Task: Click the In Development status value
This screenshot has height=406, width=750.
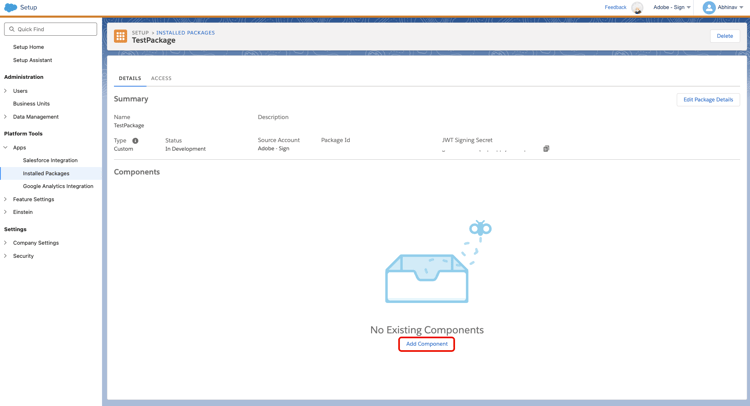Action: (x=186, y=149)
